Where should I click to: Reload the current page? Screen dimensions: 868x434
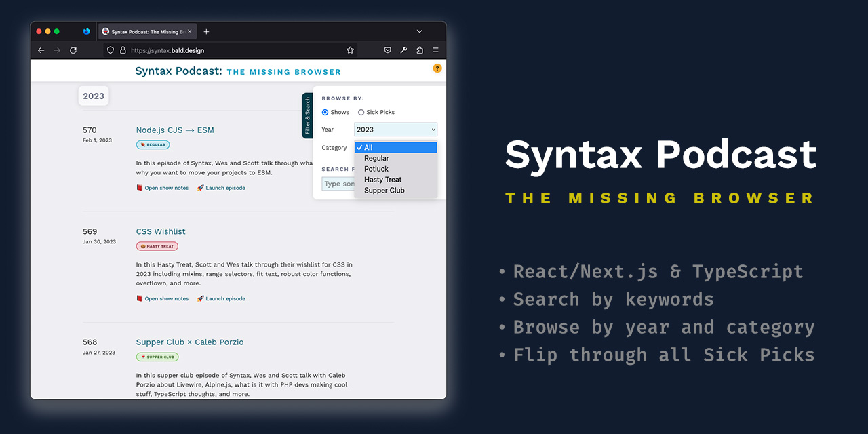[73, 50]
